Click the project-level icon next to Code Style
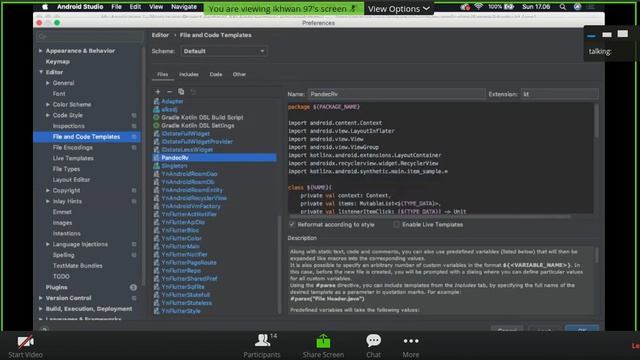 [134, 116]
